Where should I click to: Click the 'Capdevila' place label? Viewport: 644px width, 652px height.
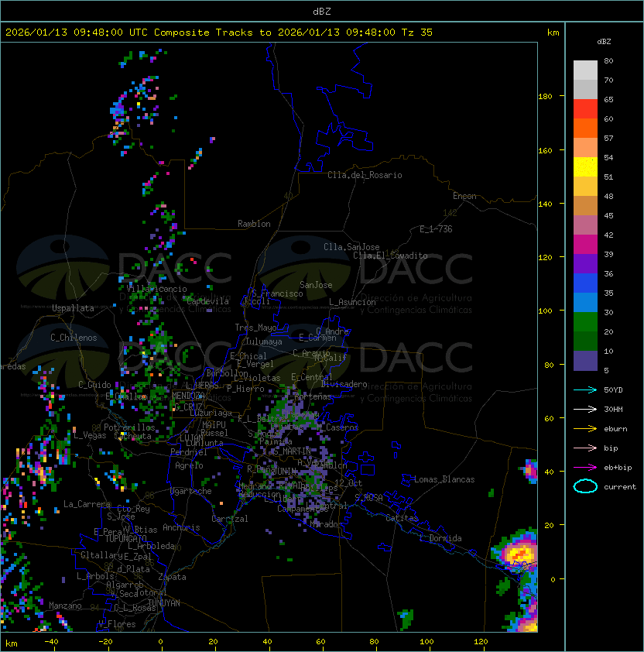point(207,301)
